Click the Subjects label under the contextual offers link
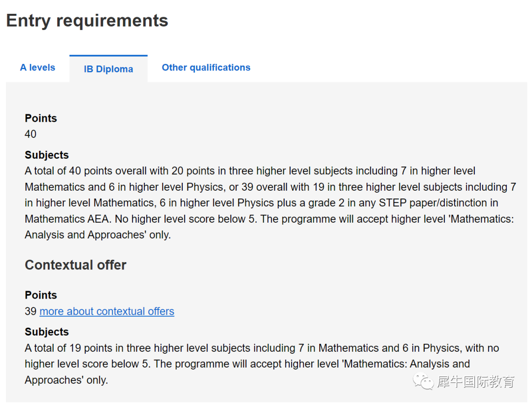 coord(47,332)
